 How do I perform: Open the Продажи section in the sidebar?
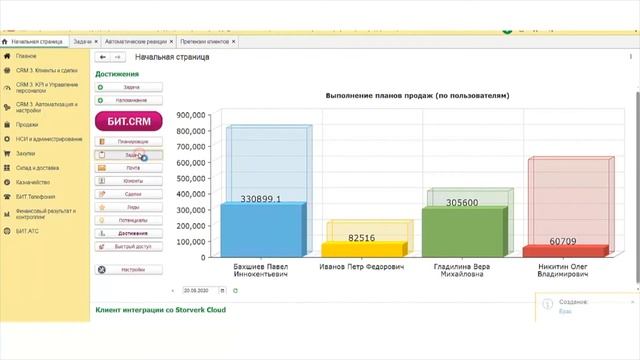[27, 124]
